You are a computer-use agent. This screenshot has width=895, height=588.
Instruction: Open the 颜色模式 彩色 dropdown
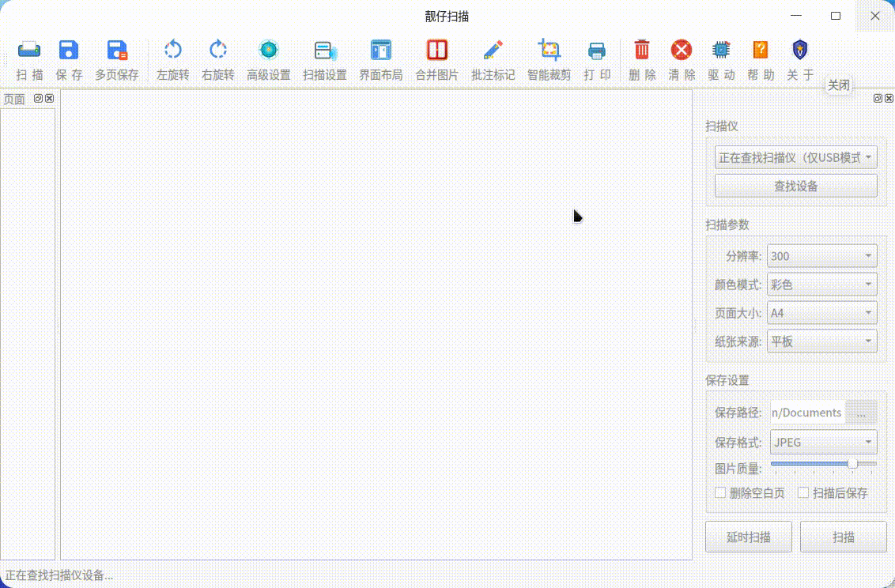coord(822,285)
